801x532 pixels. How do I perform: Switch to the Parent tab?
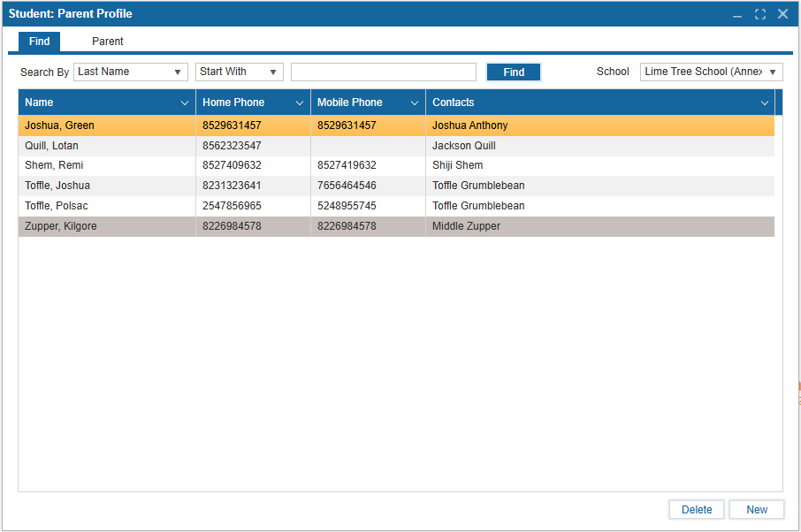click(108, 42)
